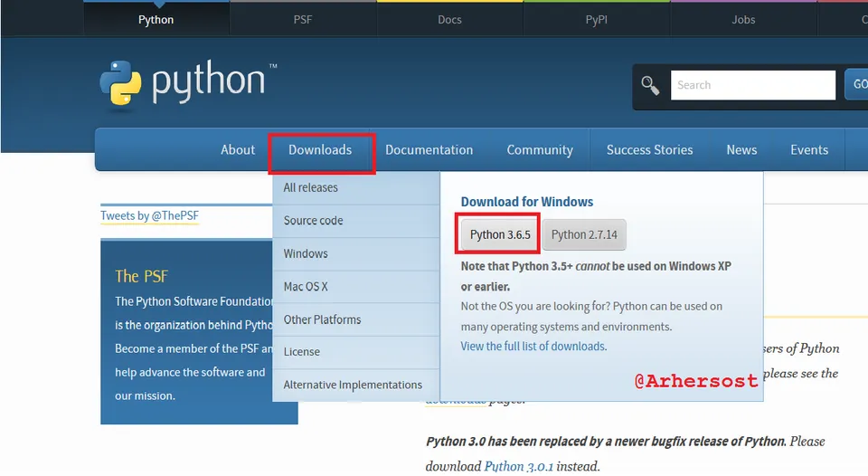Open the Events menu

click(808, 149)
